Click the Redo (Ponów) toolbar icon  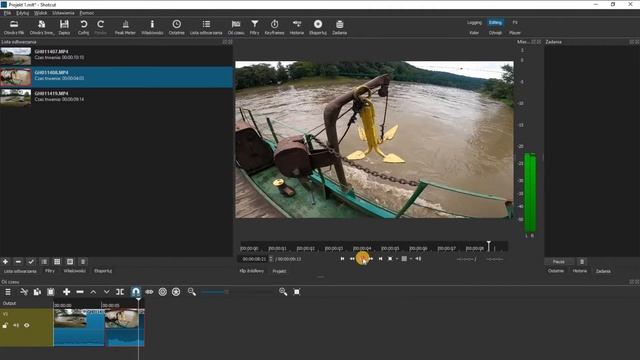pos(100,24)
